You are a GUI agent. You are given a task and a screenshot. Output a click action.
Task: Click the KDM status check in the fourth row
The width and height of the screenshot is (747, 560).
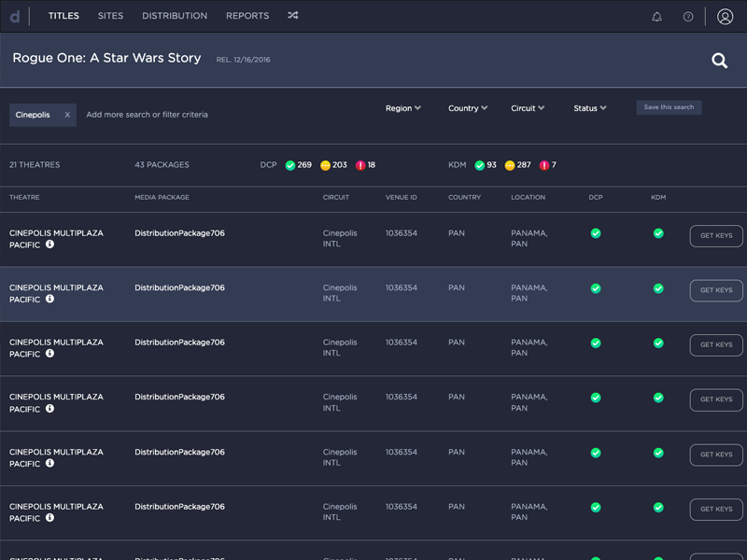(x=658, y=398)
